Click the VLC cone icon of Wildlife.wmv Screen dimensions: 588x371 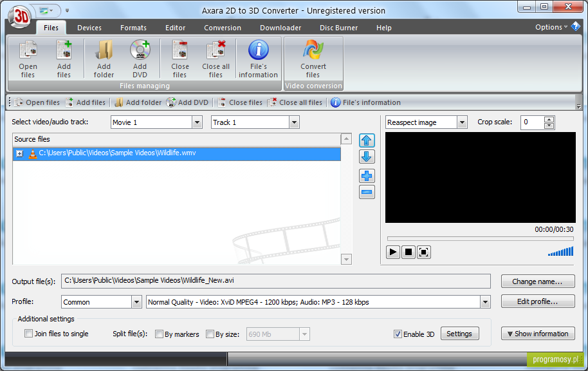tap(33, 153)
